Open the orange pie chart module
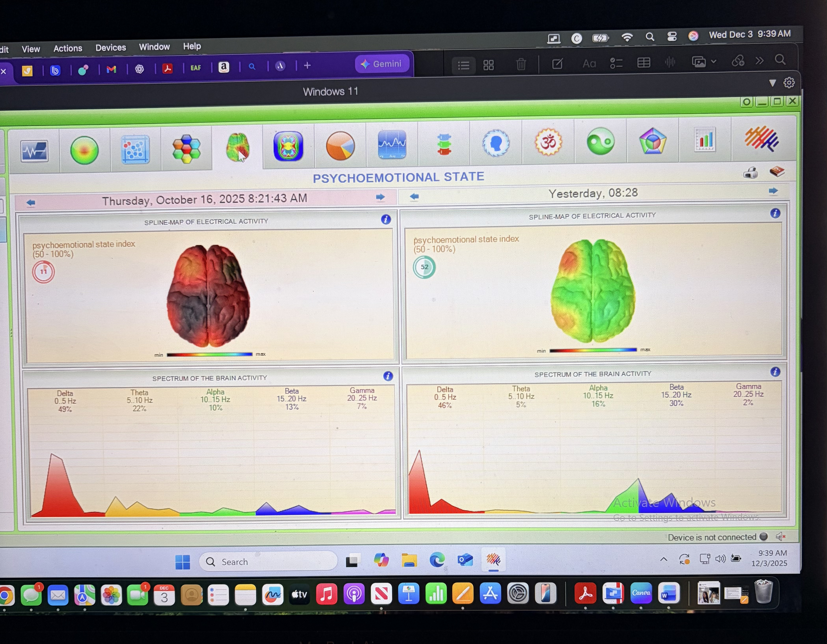 click(340, 146)
